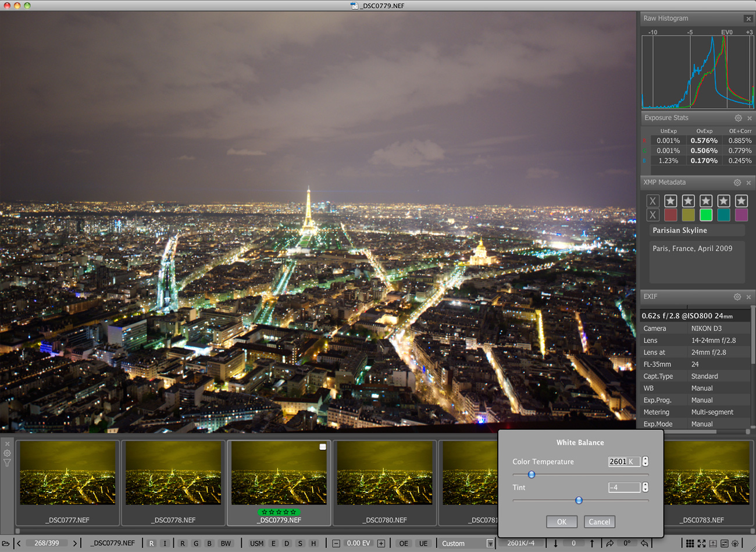Open preferences gear in bottom toolbar
This screenshot has height=552, width=756.
pos(736,543)
